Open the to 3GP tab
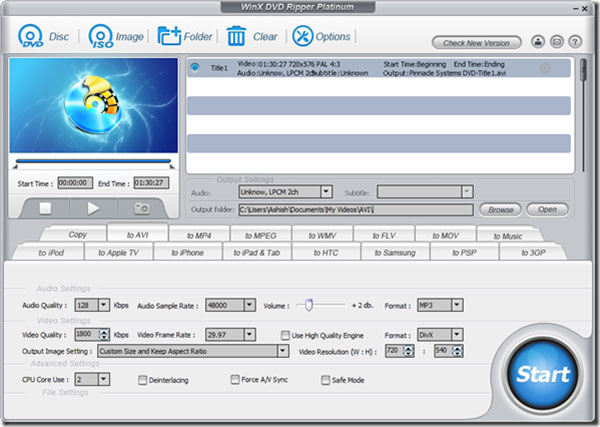 [533, 253]
